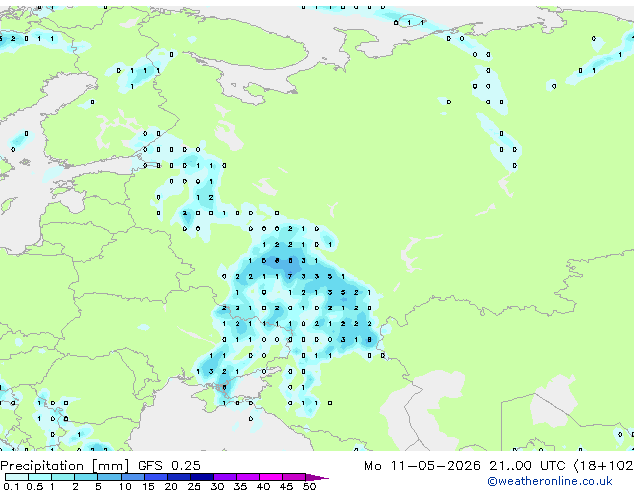Image resolution: width=634 pixels, height=490 pixels.
Task: Click the legend label "50"
Action: tap(309, 486)
